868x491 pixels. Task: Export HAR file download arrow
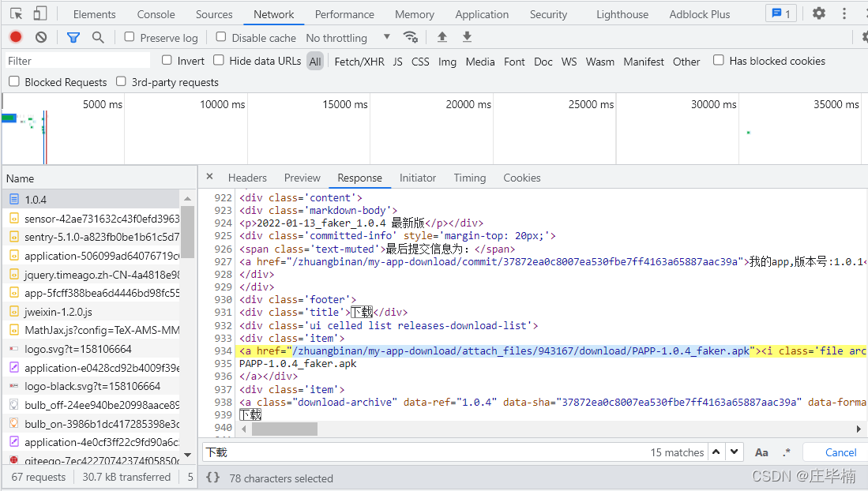[x=468, y=37]
